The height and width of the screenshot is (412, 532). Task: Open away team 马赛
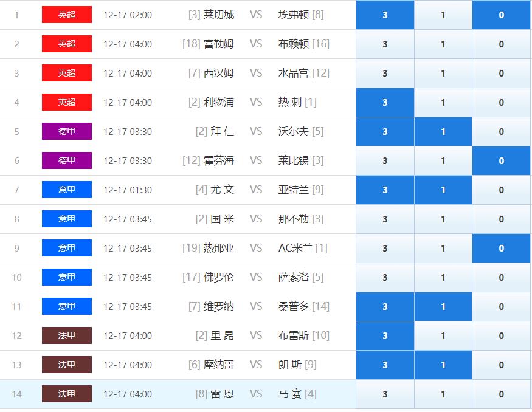[x=290, y=394]
